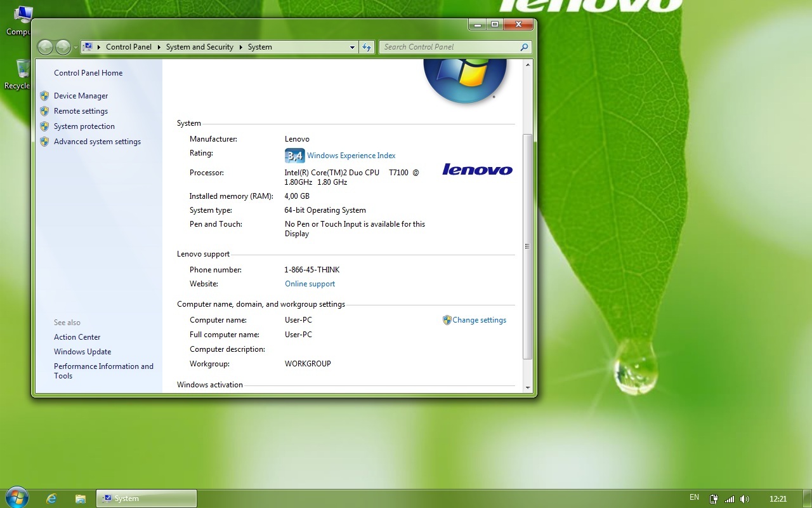This screenshot has height=508, width=812.
Task: Click shield icon beside Remote settings
Action: [44, 111]
